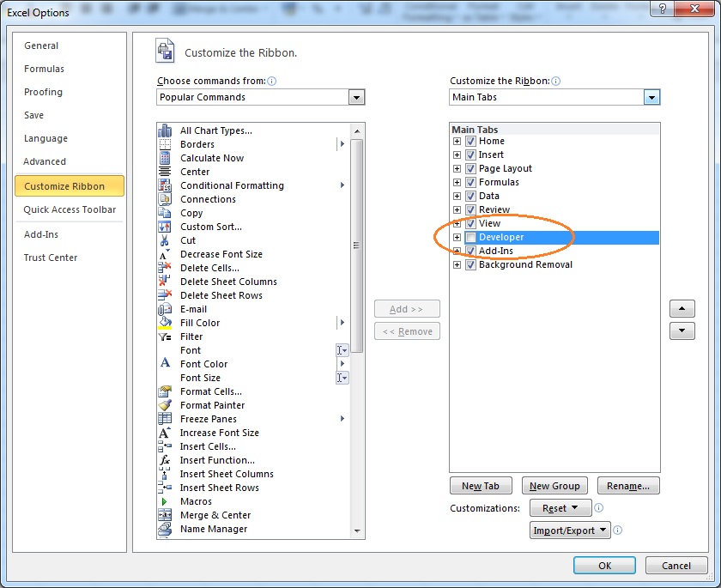Click the Custom Sort icon
721x588 pixels.
coord(165,227)
